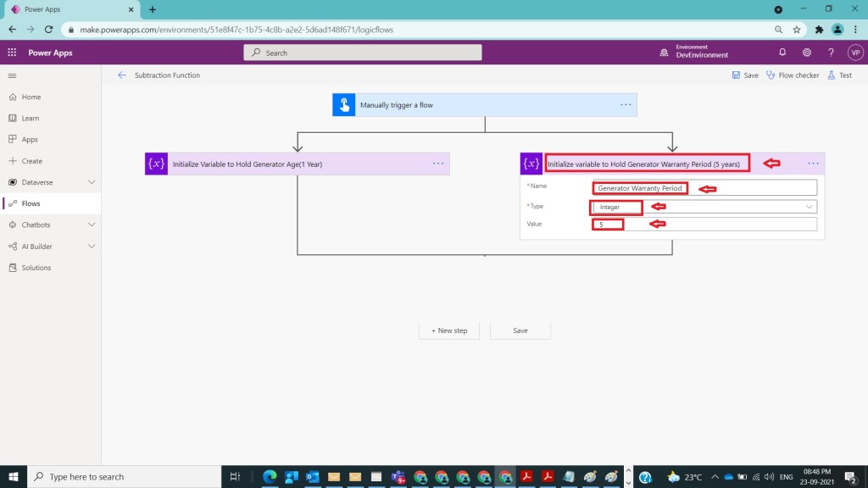Expand the Type dropdown showing Integer

pos(809,207)
